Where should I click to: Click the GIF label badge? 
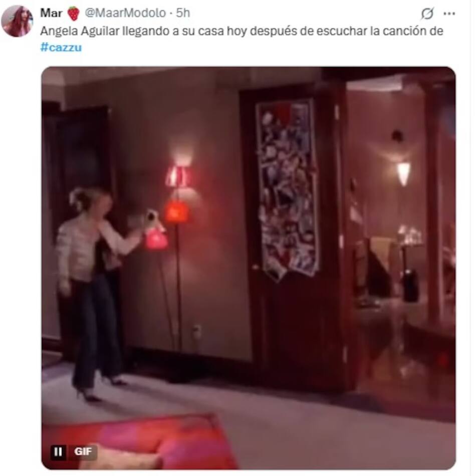pos(83,452)
